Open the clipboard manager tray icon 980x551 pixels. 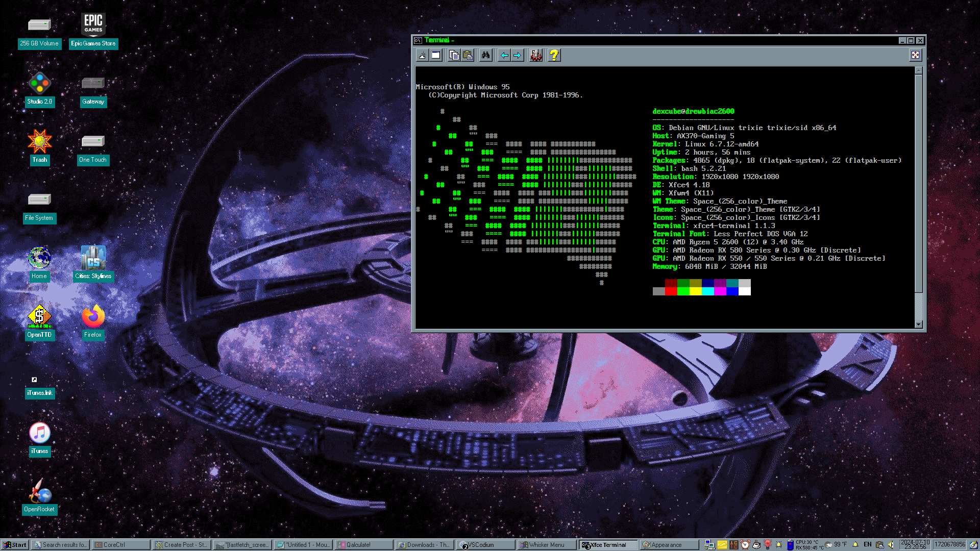click(880, 545)
